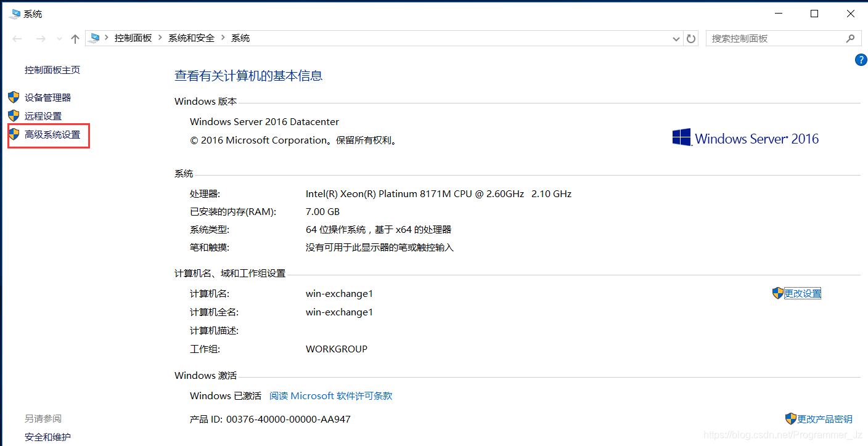This screenshot has width=868, height=446.
Task: Click the 已安装的内存(RAM): label
Action: (233, 211)
